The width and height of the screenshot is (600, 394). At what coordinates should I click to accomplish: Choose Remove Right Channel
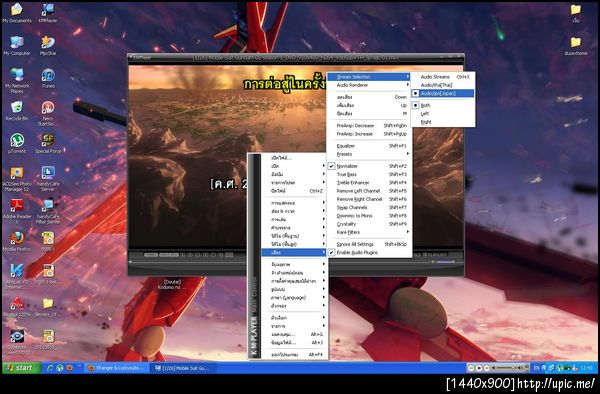coord(369,199)
